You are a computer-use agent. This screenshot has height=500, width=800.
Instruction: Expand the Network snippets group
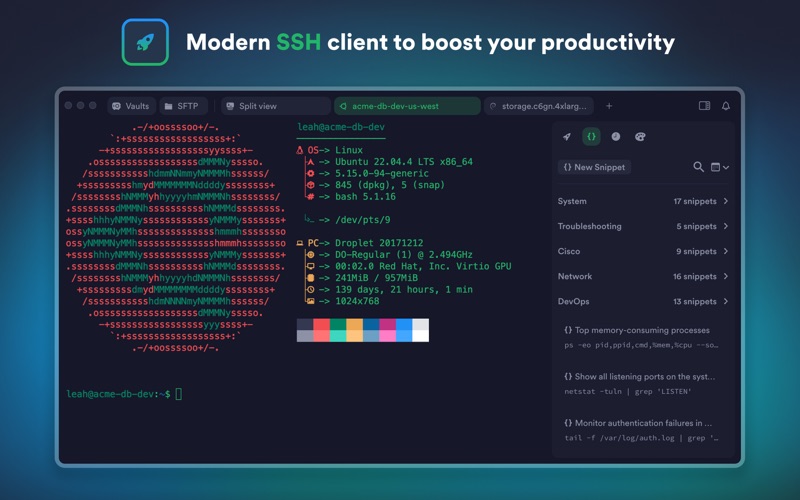click(643, 276)
